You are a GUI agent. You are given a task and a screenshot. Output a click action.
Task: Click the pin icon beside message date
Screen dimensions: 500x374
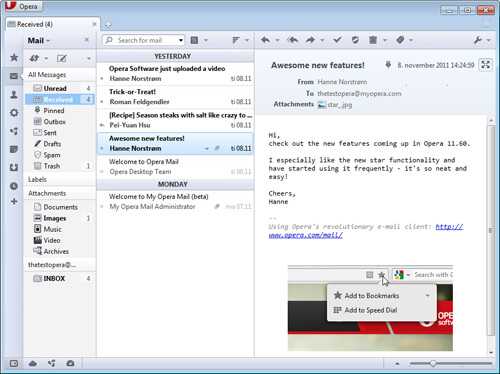pyautogui.click(x=388, y=65)
